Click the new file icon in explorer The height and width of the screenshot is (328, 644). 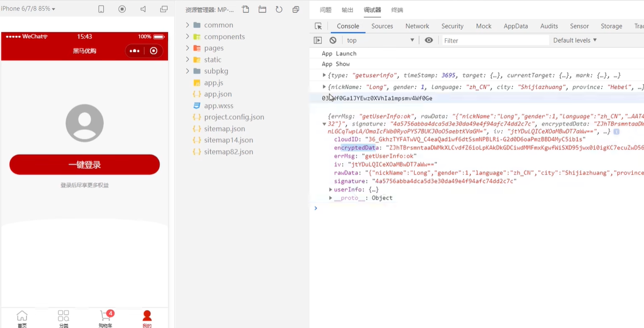coord(246,9)
